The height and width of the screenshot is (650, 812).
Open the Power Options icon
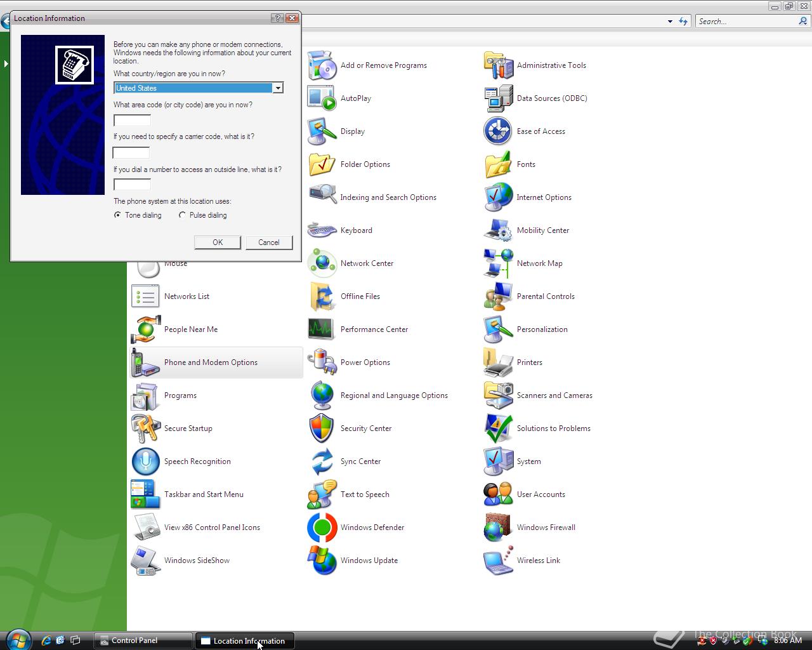(322, 362)
